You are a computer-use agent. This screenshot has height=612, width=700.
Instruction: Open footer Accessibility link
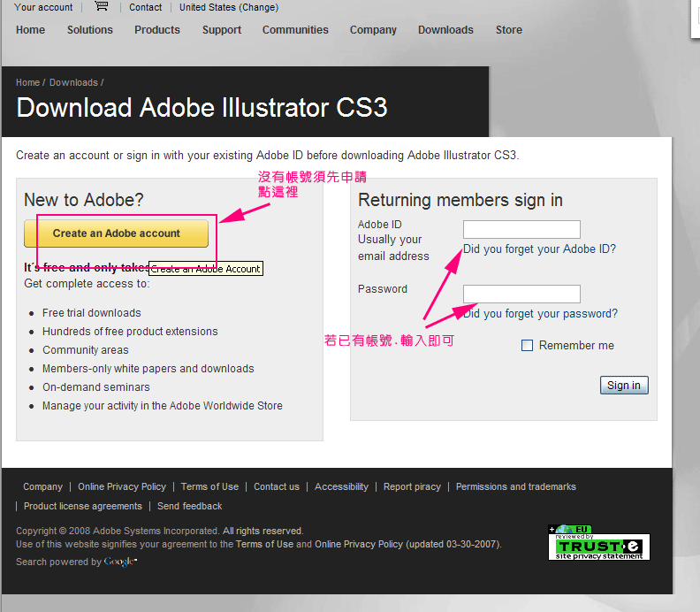tap(341, 486)
